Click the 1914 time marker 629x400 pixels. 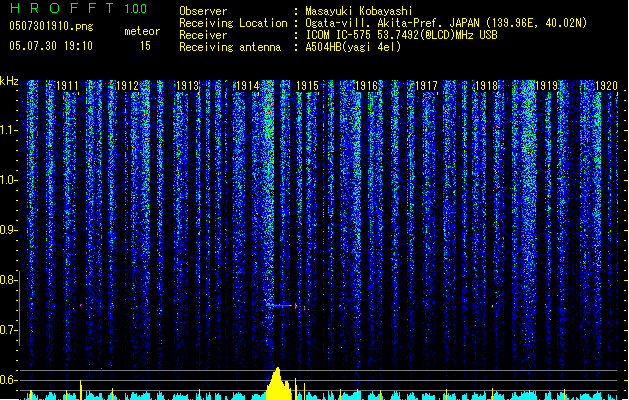pyautogui.click(x=248, y=85)
